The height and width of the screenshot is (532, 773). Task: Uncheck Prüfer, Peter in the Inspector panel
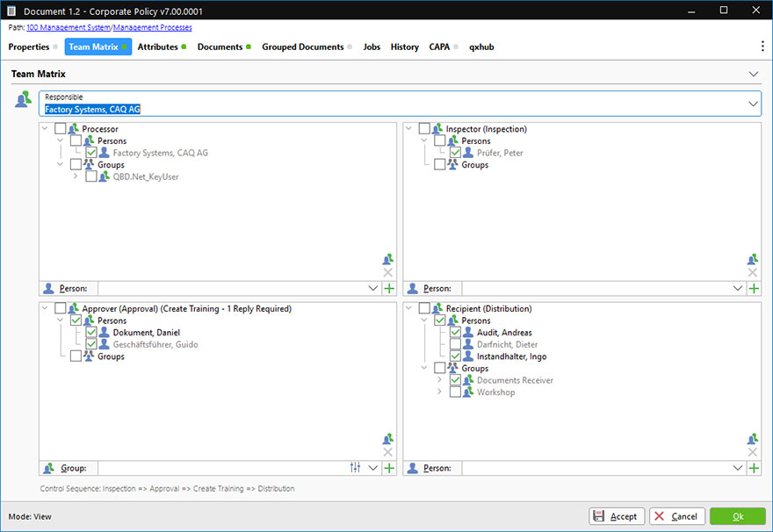point(454,152)
